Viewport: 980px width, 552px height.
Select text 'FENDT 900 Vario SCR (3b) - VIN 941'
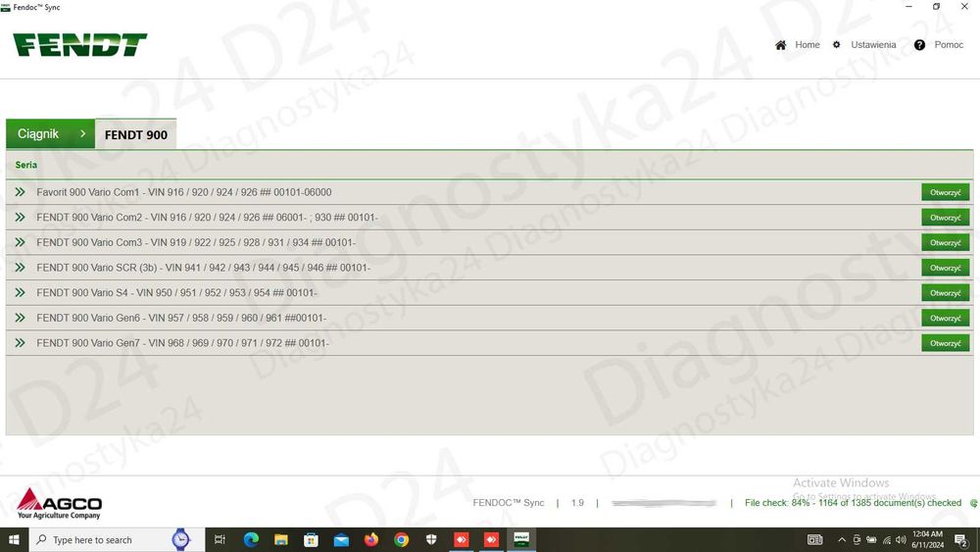[119, 268]
